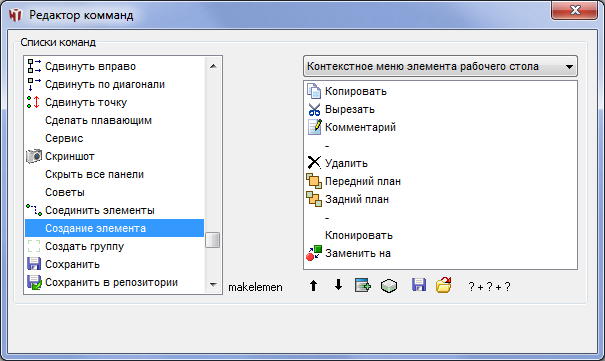Select the separator item below Комментарий
The image size is (605, 361).
327,145
